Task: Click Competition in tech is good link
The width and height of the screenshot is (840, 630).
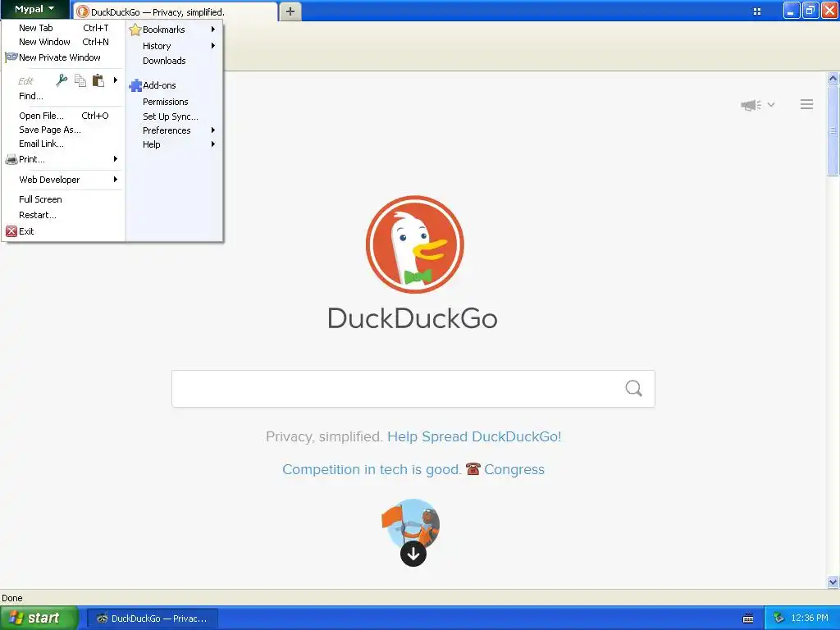Action: (372, 469)
